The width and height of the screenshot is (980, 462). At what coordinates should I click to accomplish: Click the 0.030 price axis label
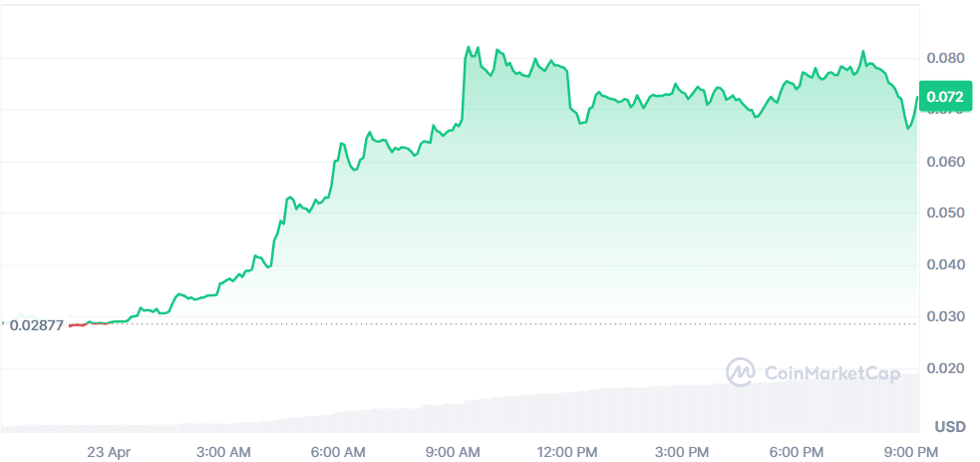tap(944, 317)
